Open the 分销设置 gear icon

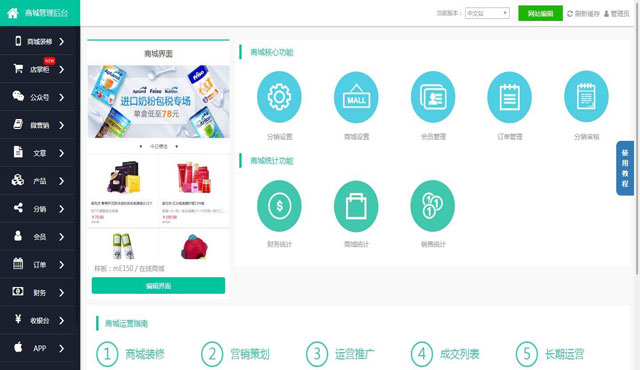279,97
